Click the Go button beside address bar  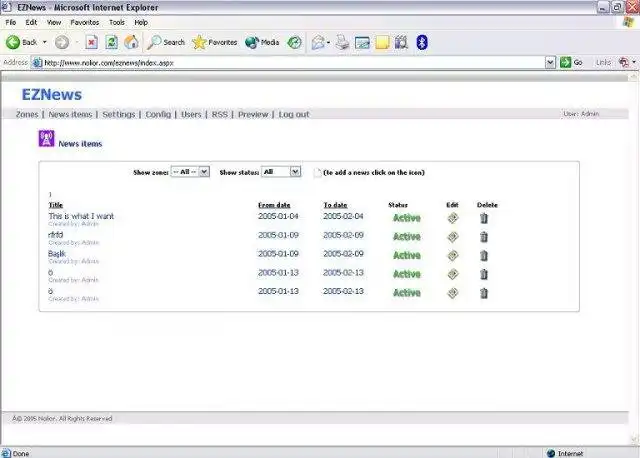[571, 62]
